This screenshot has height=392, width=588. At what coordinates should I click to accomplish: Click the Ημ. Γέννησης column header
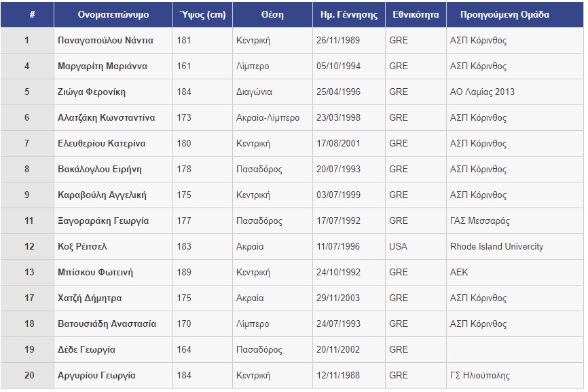click(x=348, y=14)
